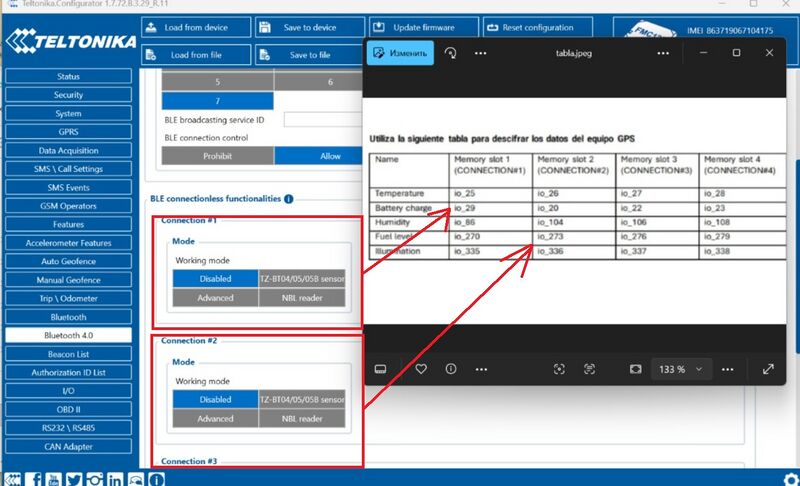
Task: Click file info icon in photo viewer
Action: click(451, 369)
